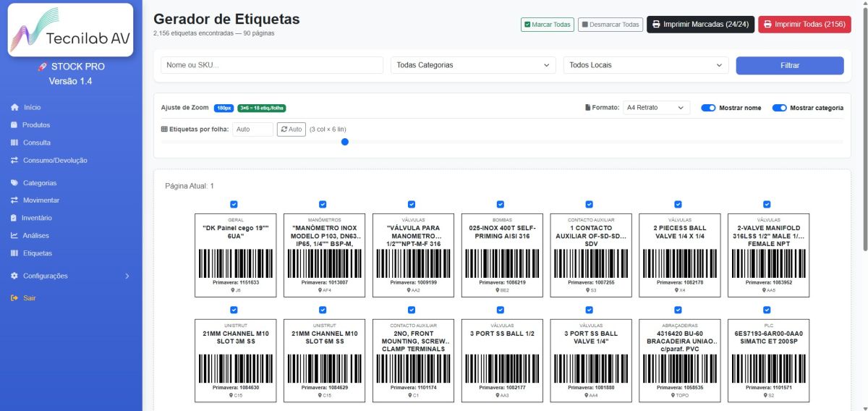
Task: Open Consulta in sidebar
Action: pyautogui.click(x=36, y=143)
